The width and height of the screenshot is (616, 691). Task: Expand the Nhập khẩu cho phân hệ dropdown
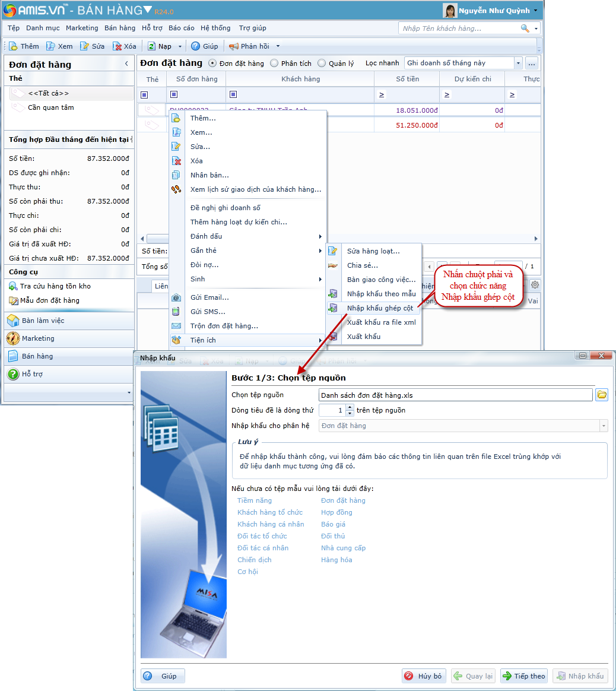click(604, 426)
